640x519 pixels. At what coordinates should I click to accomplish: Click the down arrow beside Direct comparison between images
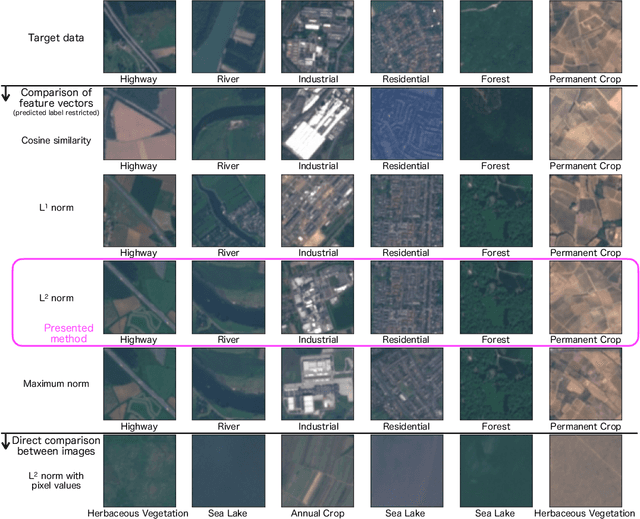point(8,442)
